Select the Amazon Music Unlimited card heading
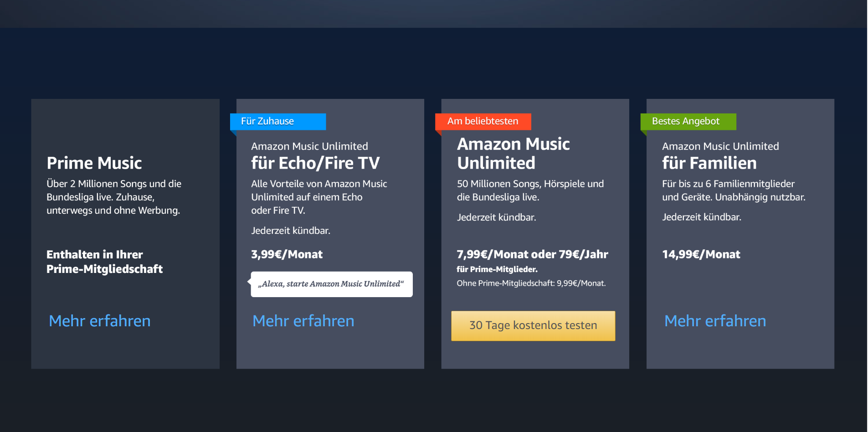 514,154
